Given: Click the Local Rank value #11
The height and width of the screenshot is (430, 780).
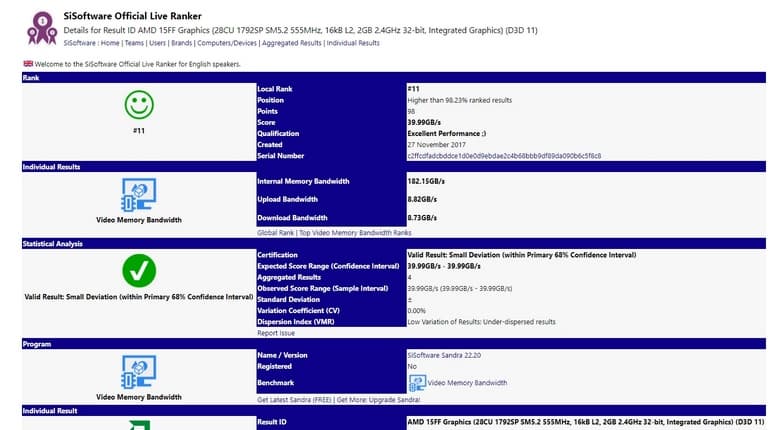Looking at the screenshot, I should click(413, 89).
